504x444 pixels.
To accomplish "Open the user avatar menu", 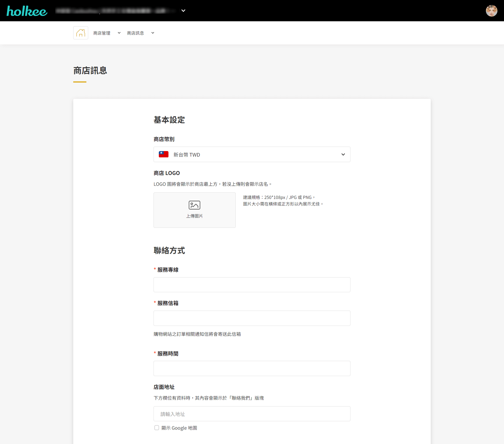I will pos(491,11).
